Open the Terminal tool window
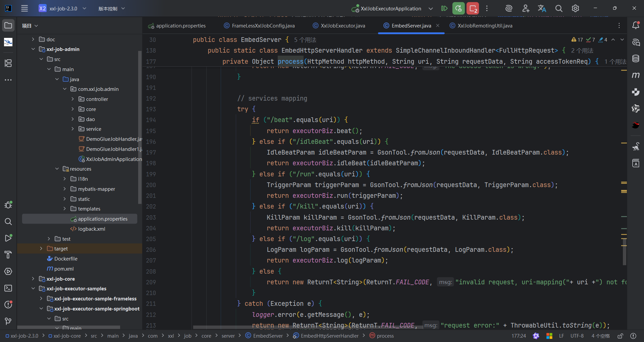The height and width of the screenshot is (342, 644). click(8, 288)
